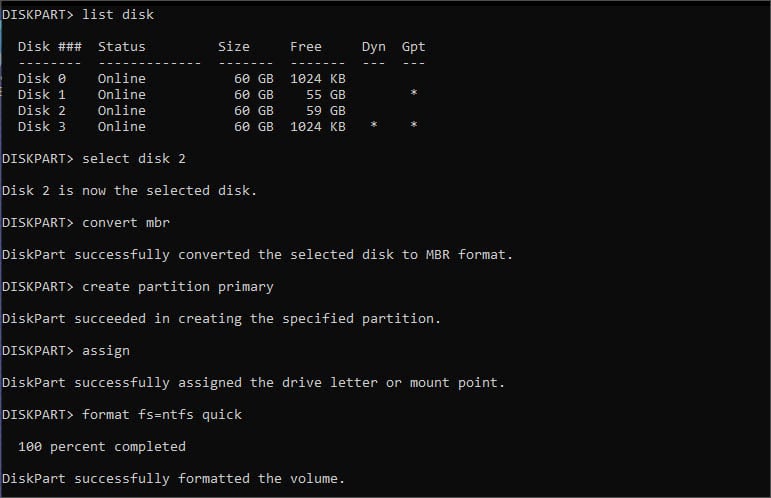Click the "list disk" command text
Image resolution: width=771 pixels, height=498 pixels.
click(118, 15)
